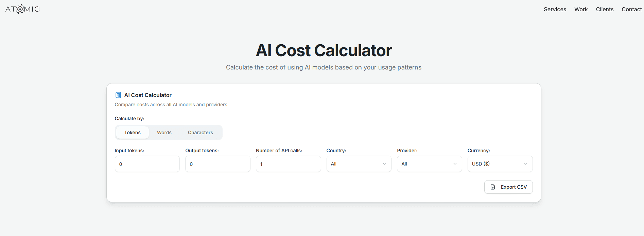Image resolution: width=644 pixels, height=236 pixels.
Task: Open the USD ($) currency dropdown
Action: [500, 164]
